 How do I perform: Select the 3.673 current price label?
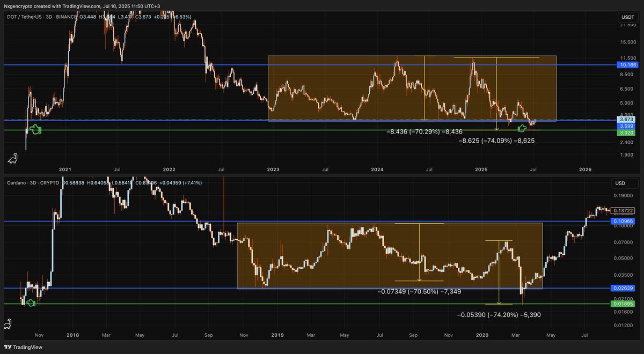click(627, 120)
